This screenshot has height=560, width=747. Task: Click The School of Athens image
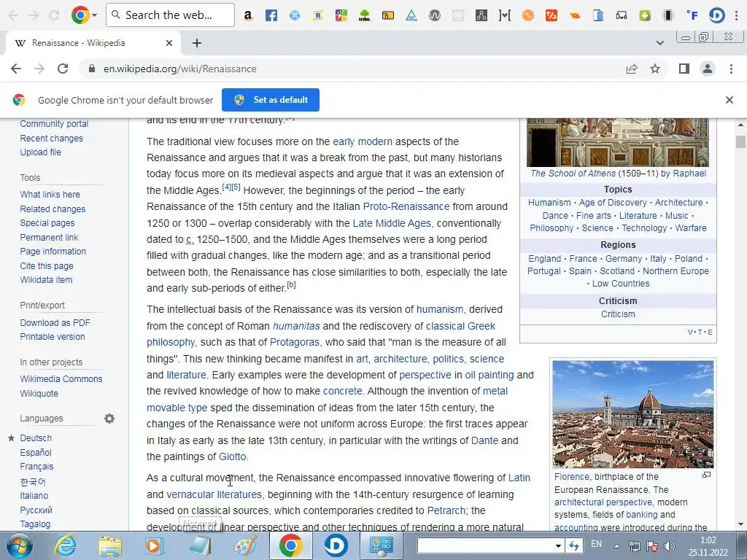click(617, 142)
